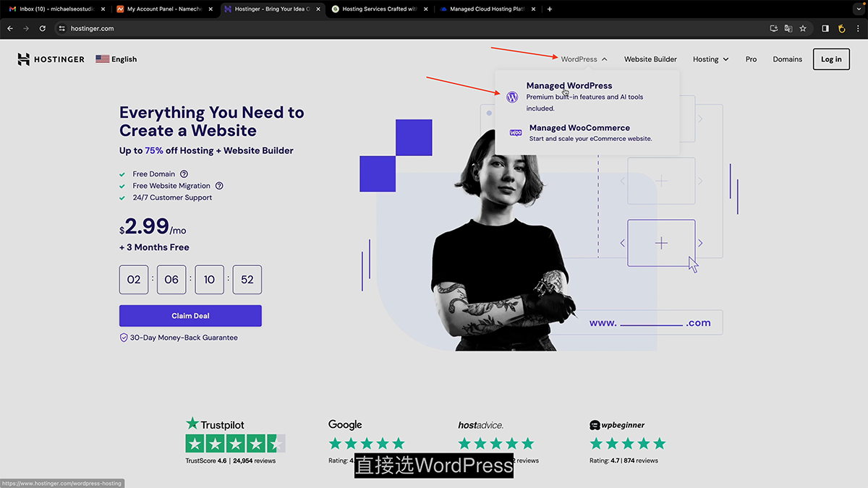868x488 pixels.
Task: Click the $2.99/mo price text
Action: click(x=153, y=228)
